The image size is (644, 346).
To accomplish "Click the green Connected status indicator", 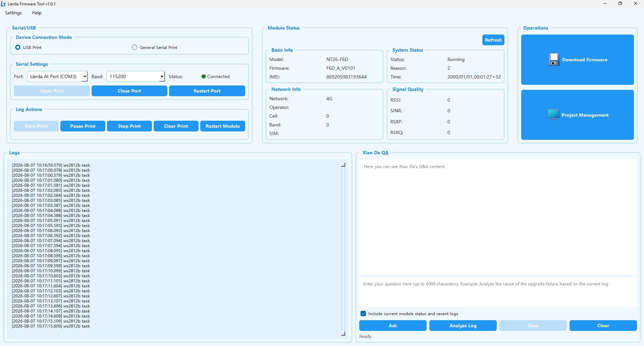I will point(204,76).
